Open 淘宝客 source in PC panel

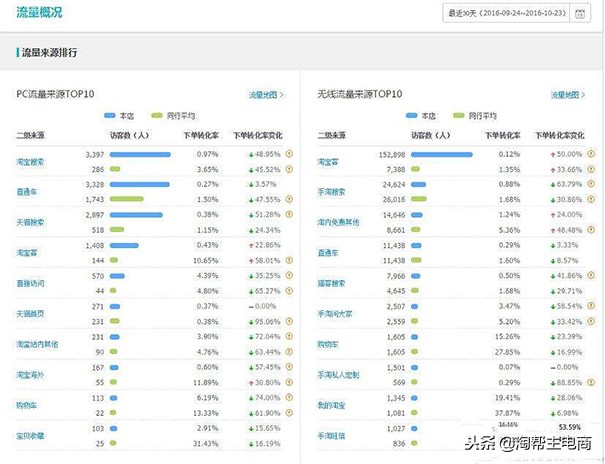pos(27,253)
